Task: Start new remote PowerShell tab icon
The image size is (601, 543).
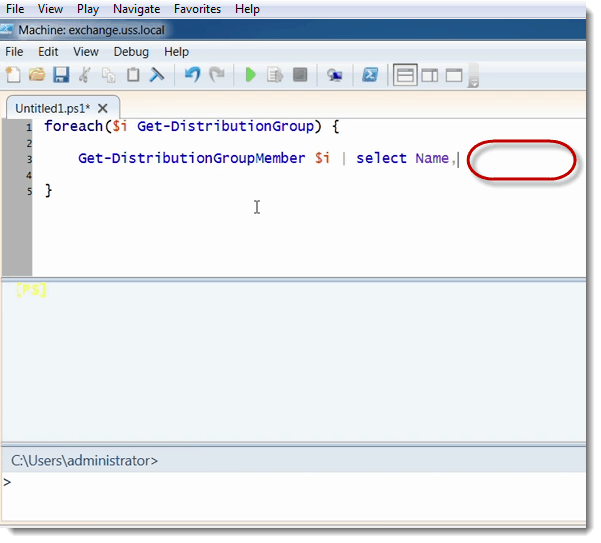Action: coord(335,75)
